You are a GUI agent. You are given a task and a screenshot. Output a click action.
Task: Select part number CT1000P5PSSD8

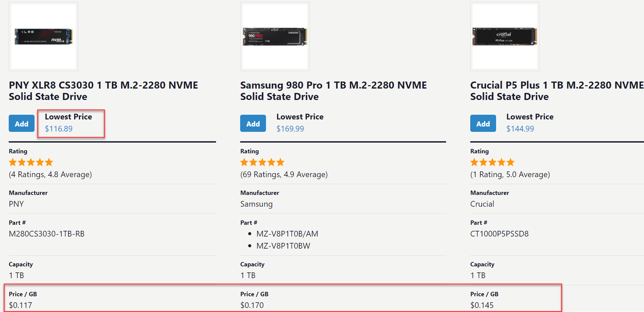pos(499,234)
